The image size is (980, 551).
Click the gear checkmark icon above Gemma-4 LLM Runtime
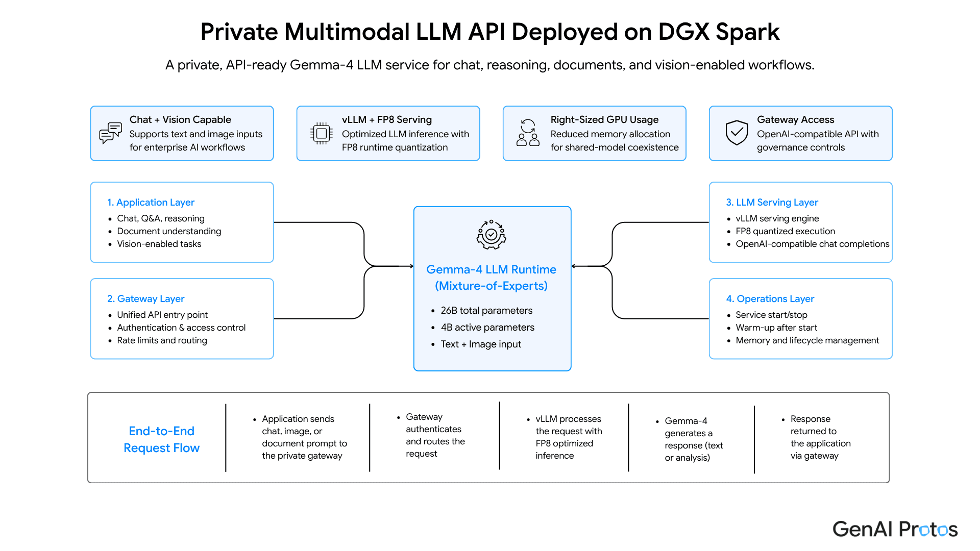491,235
